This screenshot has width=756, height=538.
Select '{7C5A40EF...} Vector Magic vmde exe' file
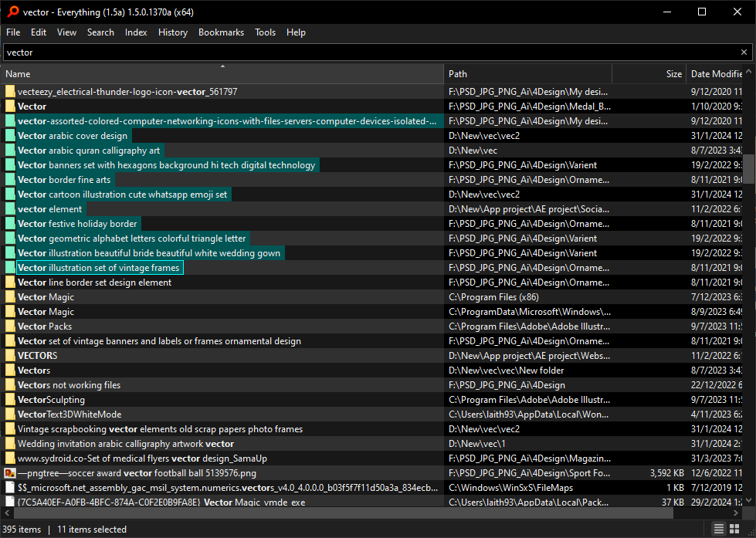coord(161,502)
